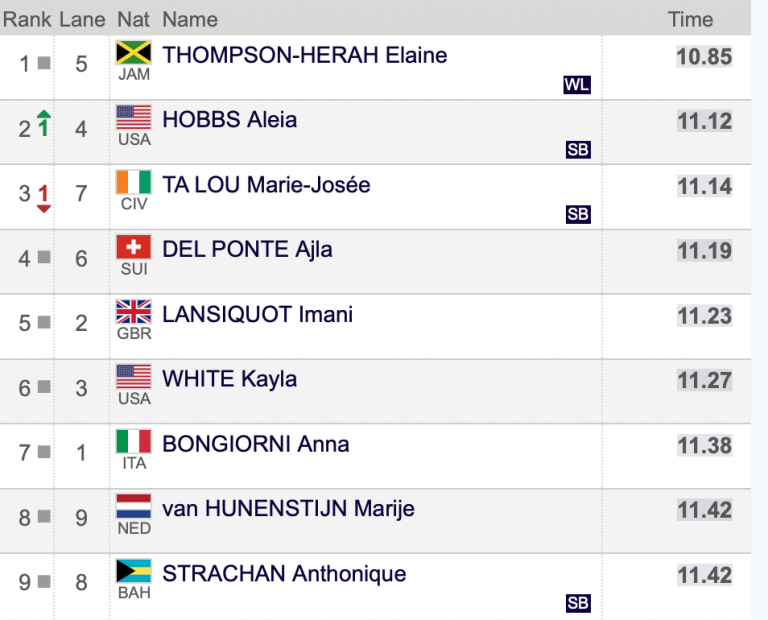Sort table by Rank column header
768x620 pixels.
click(x=27, y=20)
